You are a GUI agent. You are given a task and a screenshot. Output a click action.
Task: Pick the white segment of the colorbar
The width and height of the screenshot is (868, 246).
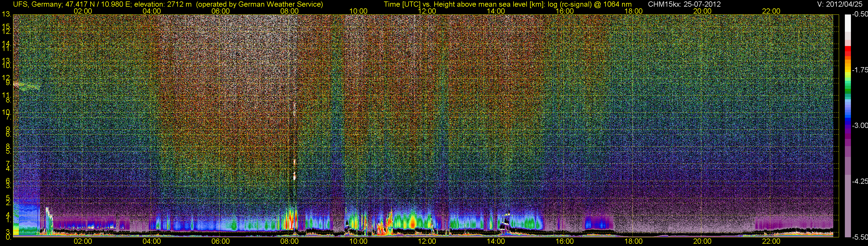tap(848, 23)
